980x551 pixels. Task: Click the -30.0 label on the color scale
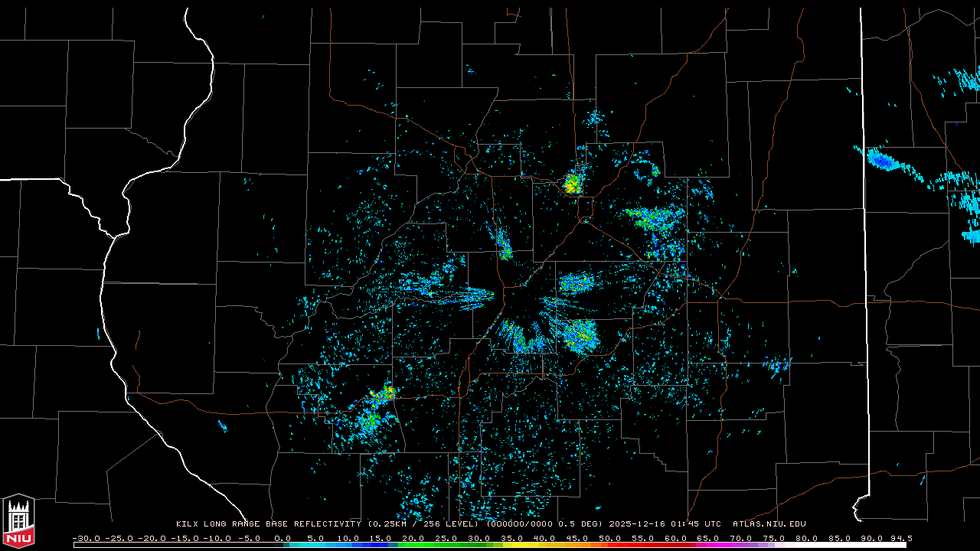[86, 538]
